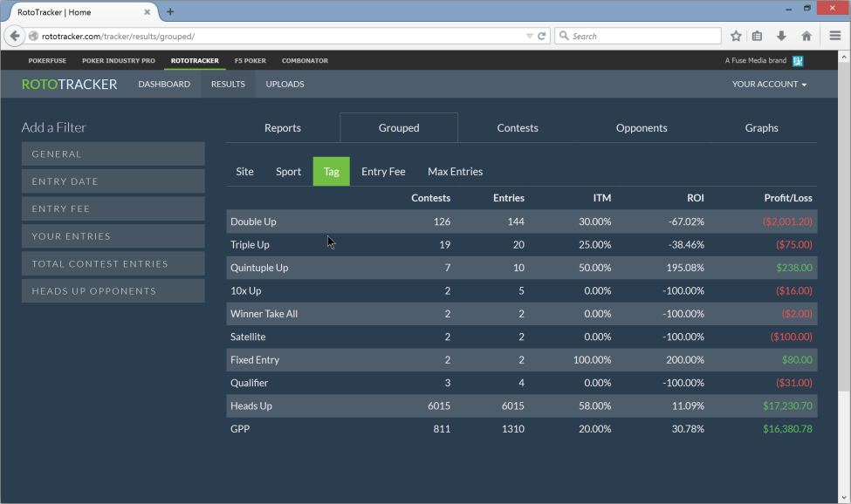The height and width of the screenshot is (504, 851).
Task: Bookmark this page with the star icon
Action: (x=736, y=37)
